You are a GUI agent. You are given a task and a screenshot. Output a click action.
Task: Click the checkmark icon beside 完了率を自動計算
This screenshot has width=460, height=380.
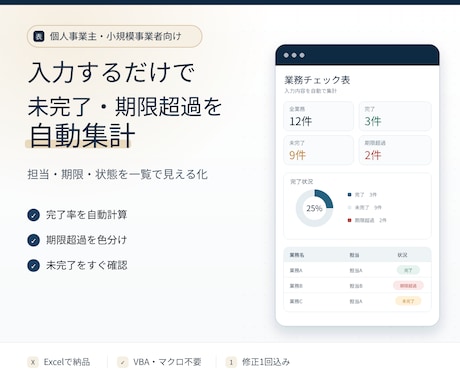[33, 215]
